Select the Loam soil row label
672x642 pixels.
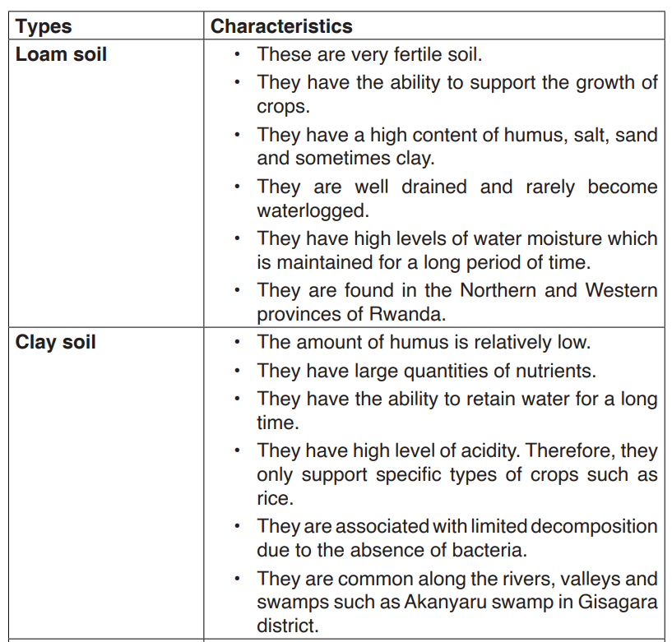[x=61, y=54]
